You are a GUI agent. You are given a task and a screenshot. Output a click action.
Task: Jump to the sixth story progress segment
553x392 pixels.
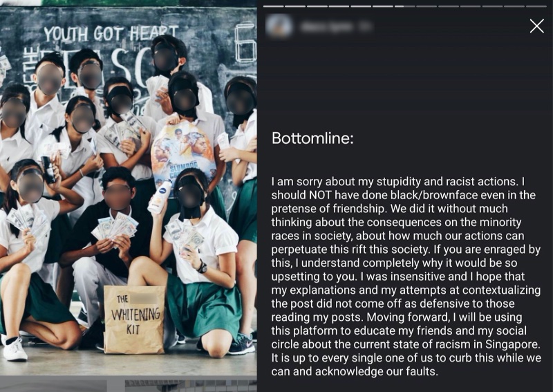383,6
